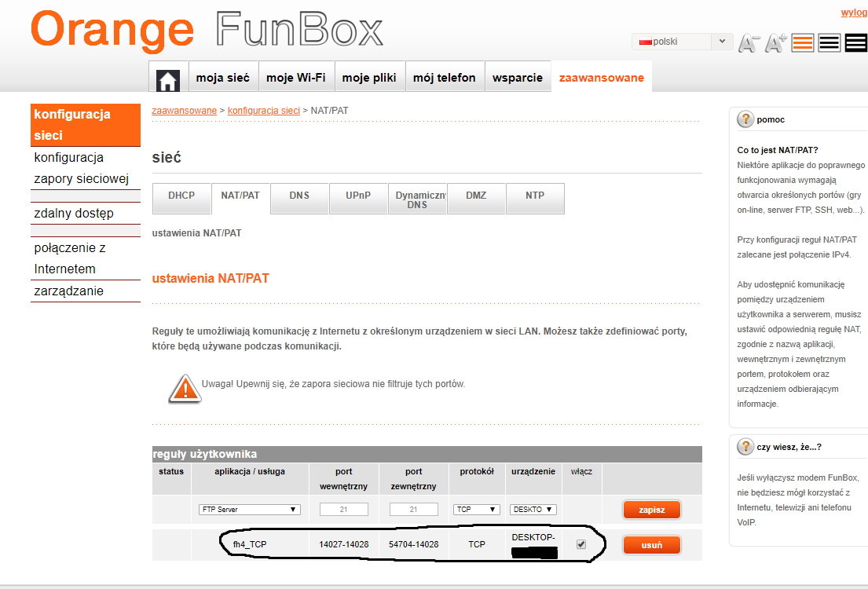Click the protokół column header
The height and width of the screenshot is (589, 868).
point(477,471)
